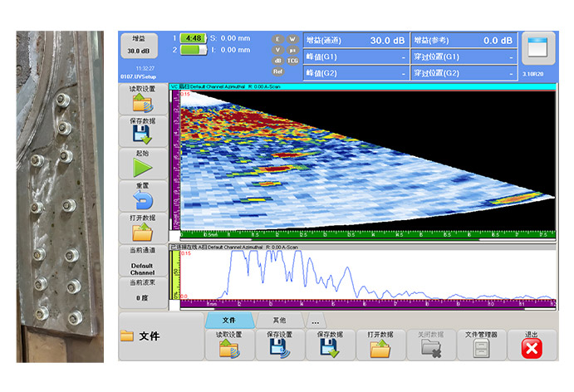574x392 pixels.
Task: Toggle the dB indicator button
Action: coord(277,61)
